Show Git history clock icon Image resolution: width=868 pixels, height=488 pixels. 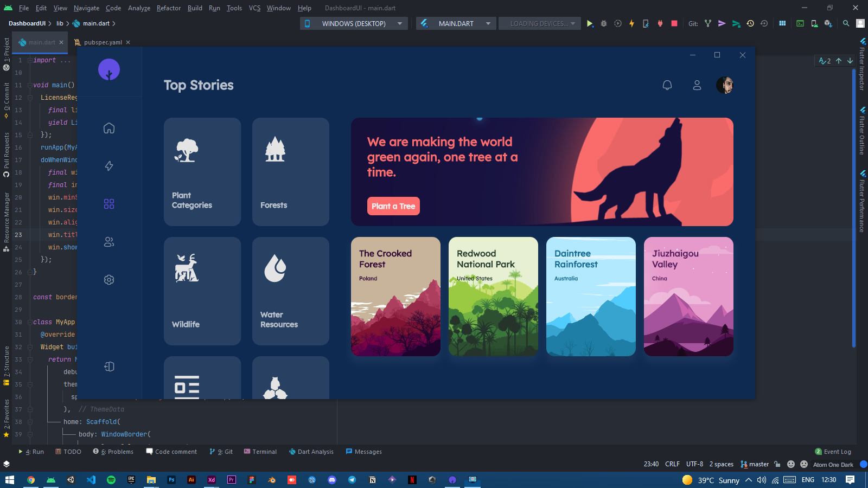(x=750, y=23)
